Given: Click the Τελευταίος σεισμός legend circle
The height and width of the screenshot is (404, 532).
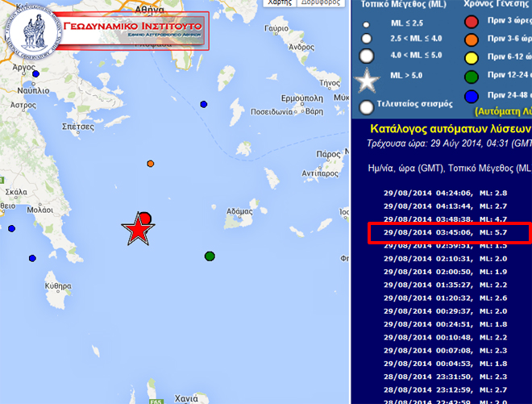Looking at the screenshot, I should [x=367, y=107].
